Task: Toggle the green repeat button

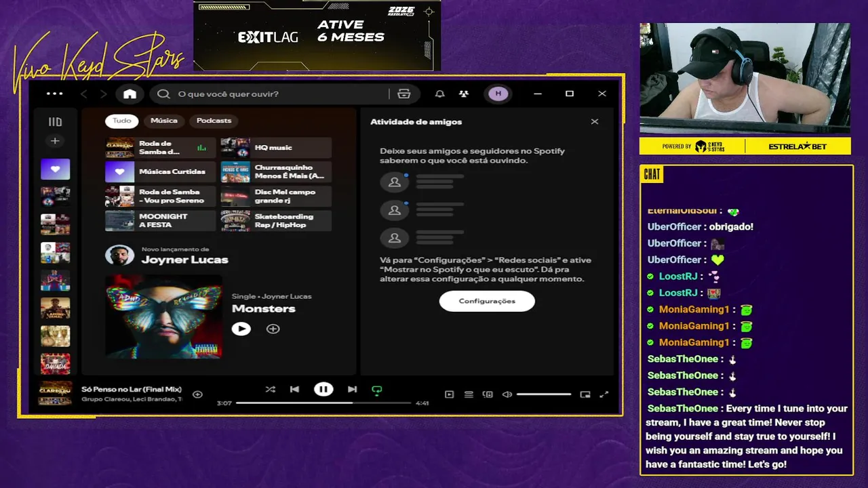Action: pyautogui.click(x=377, y=390)
